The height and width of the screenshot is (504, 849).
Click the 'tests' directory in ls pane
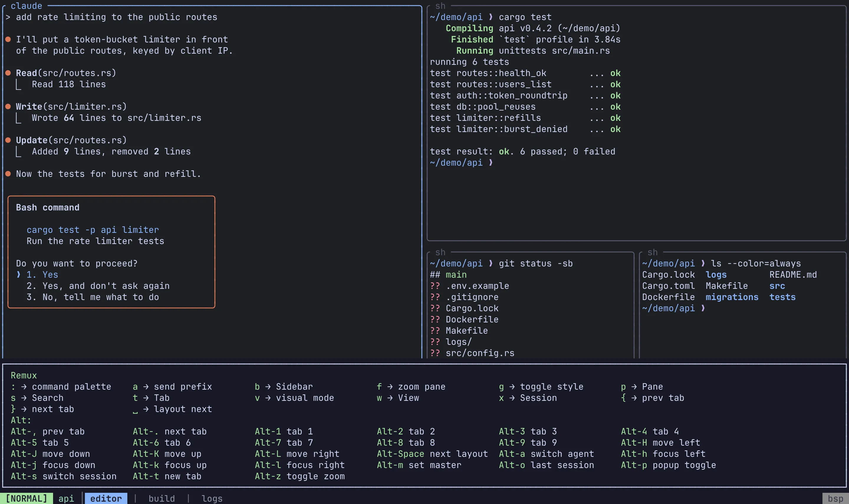(x=782, y=297)
